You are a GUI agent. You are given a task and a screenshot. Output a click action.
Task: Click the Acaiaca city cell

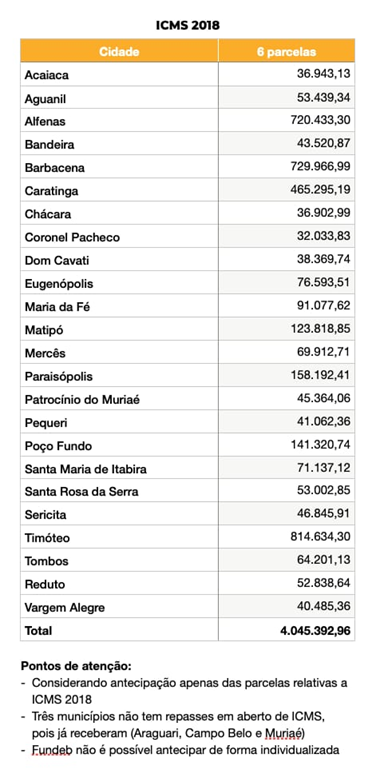[119, 74]
